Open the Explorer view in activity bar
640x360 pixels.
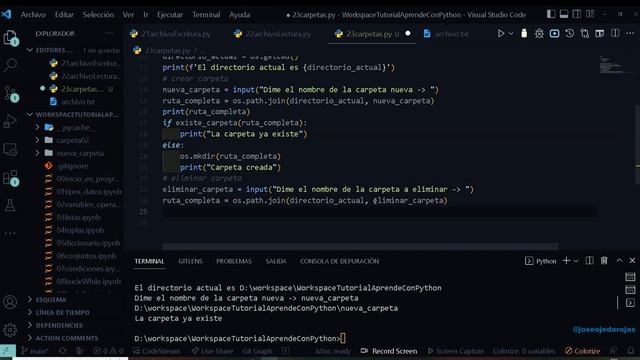10,38
